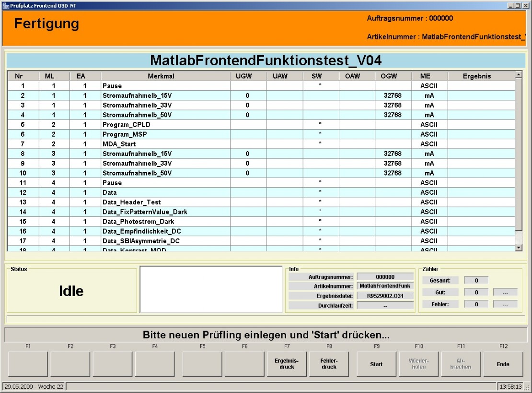Exit using the Ende button

tap(503, 364)
